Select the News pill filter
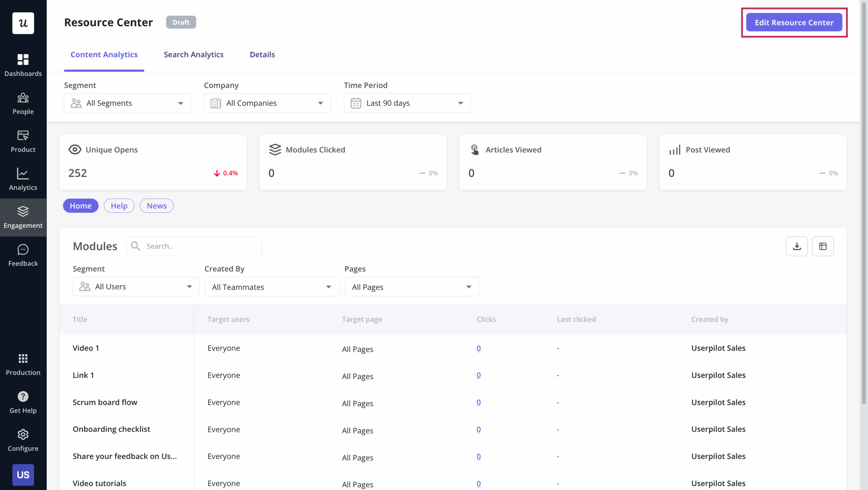 (156, 206)
